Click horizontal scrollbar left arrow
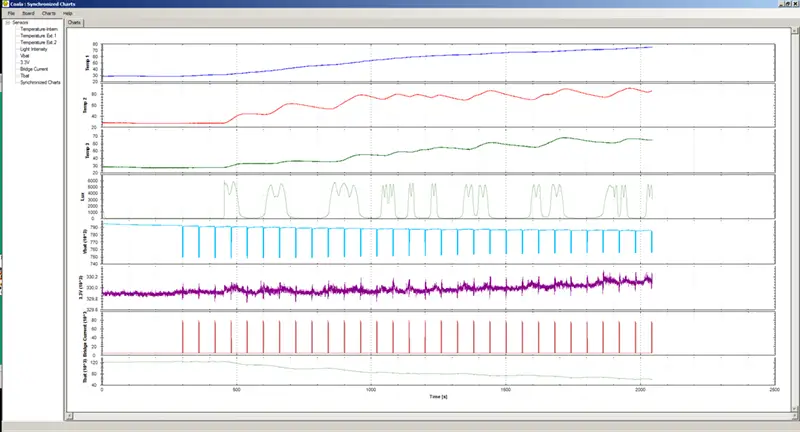Viewport: 800px width, 432px height. pyautogui.click(x=70, y=416)
